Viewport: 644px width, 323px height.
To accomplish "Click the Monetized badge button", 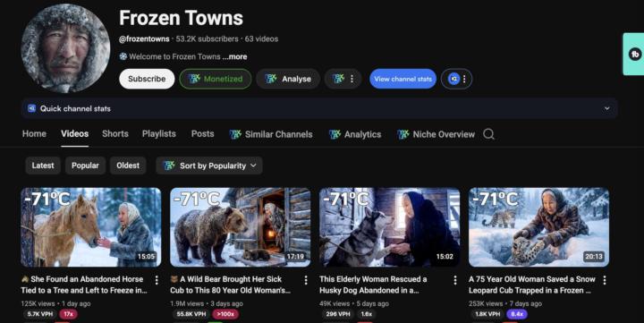I will click(x=216, y=79).
